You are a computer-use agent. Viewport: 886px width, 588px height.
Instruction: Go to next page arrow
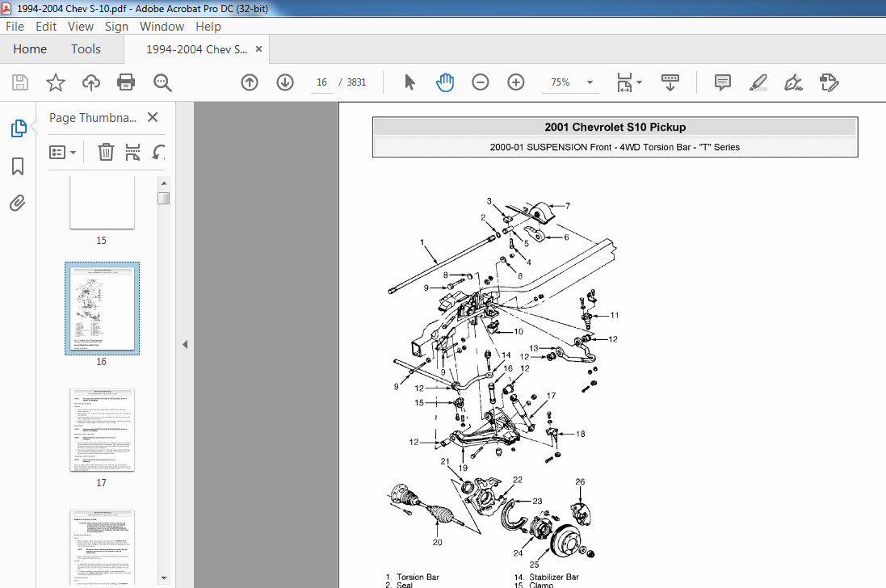pyautogui.click(x=285, y=82)
